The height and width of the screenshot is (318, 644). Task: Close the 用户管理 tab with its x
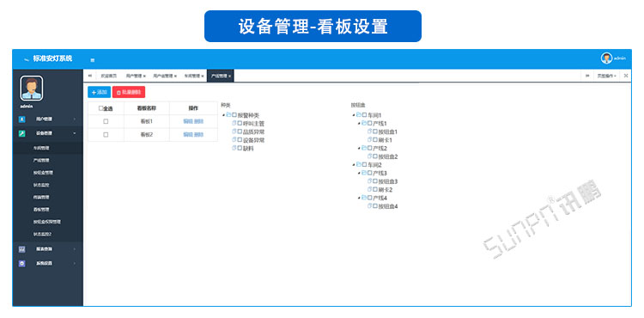pyautogui.click(x=144, y=76)
